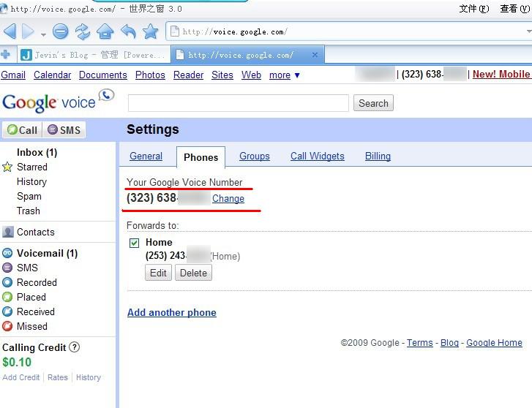Open the 查看 menu

[x=514, y=9]
